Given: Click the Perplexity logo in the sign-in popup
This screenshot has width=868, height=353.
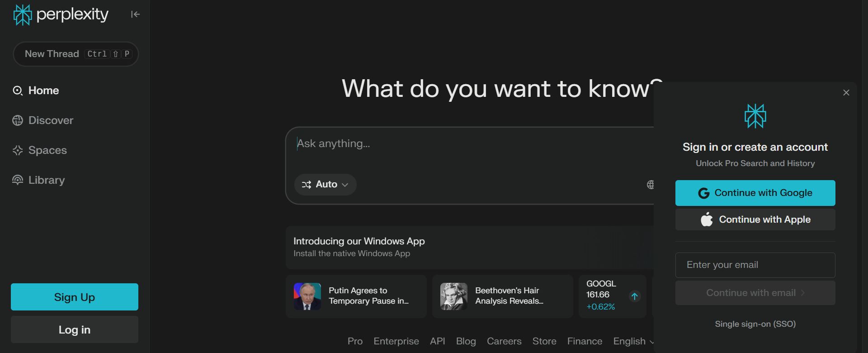Looking at the screenshot, I should 755,116.
